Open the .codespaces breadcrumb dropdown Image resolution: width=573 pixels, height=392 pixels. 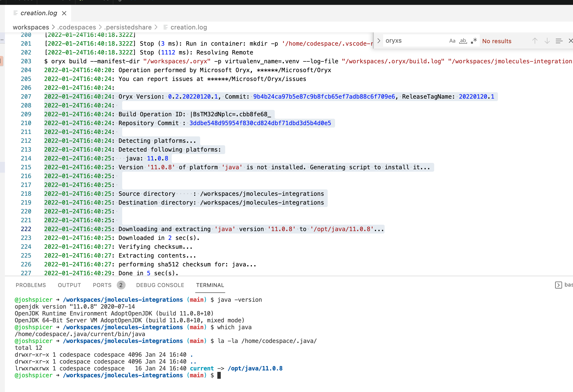tap(77, 27)
